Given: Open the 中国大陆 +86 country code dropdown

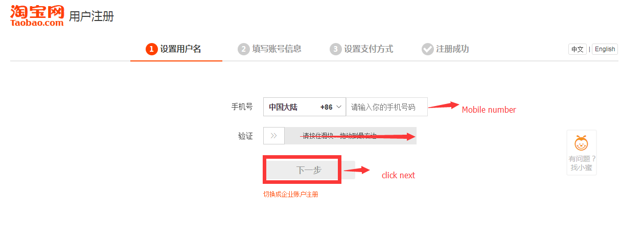Looking at the screenshot, I should click(305, 107).
